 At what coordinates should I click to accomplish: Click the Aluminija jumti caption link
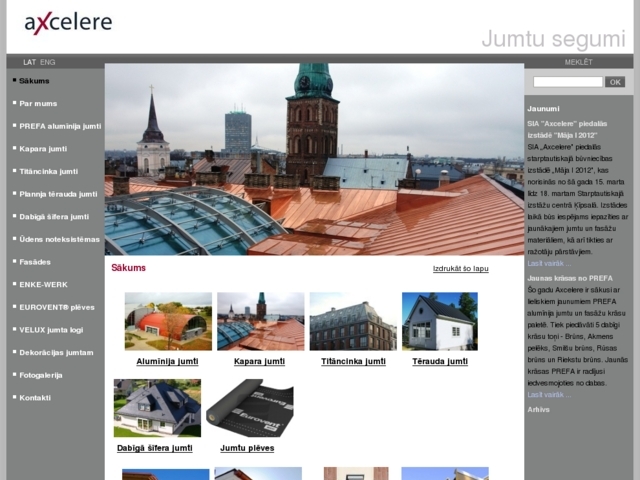(167, 362)
